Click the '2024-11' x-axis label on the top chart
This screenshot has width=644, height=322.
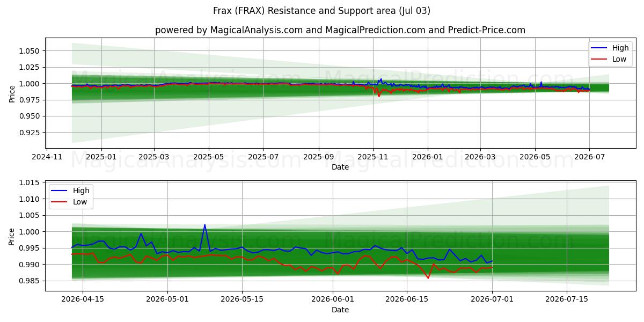[x=47, y=157]
